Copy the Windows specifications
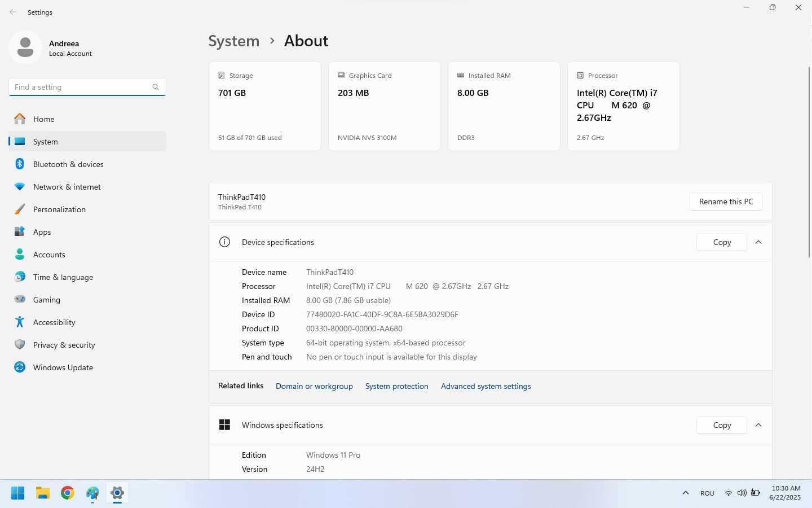 pos(722,425)
